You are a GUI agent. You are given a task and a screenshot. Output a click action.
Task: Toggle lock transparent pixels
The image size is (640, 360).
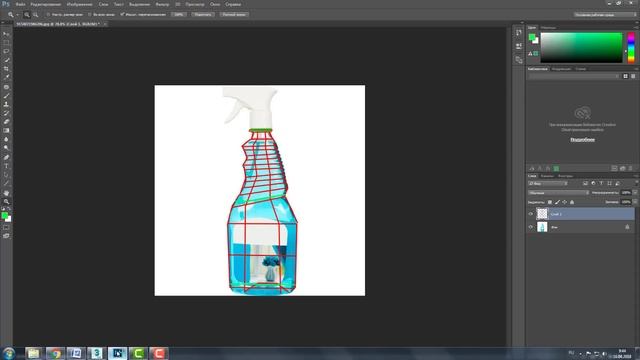pos(550,202)
